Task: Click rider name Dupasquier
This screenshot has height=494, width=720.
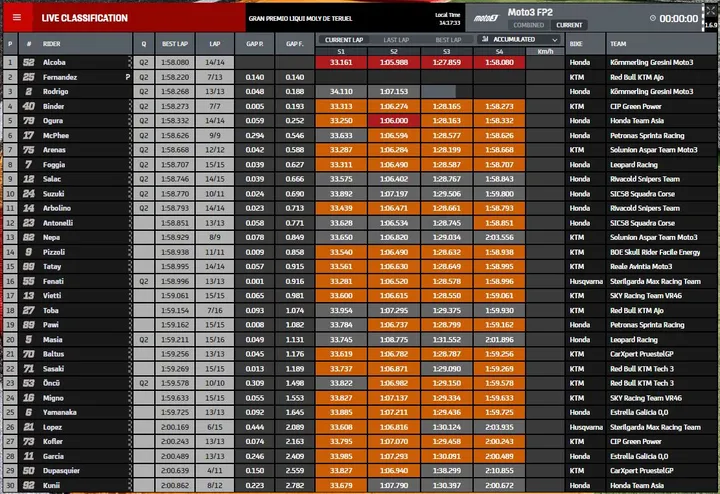Action: 61,471
